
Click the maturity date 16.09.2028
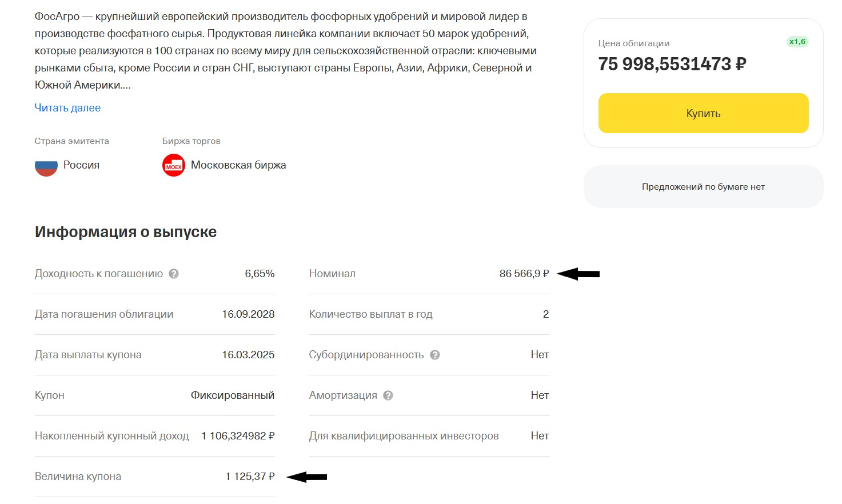(248, 314)
